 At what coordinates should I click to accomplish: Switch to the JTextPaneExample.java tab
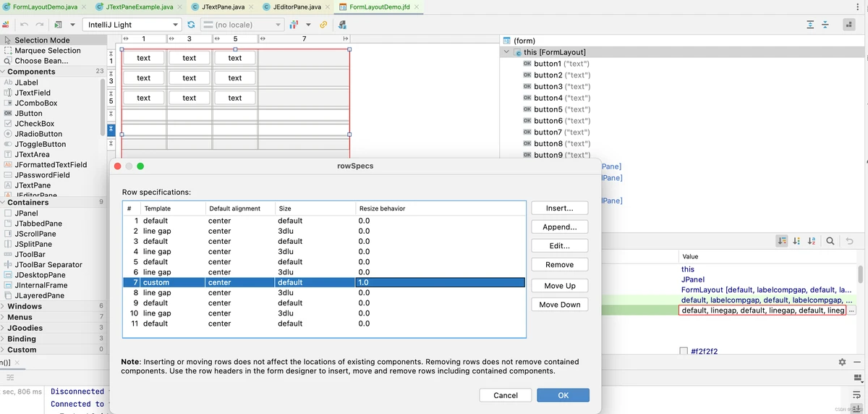tap(141, 7)
